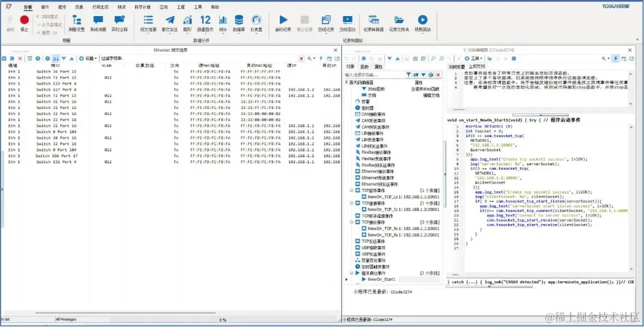Collapse the TCP连接事件 tree node
This screenshot has width=644, height=327.
[x=352, y=203]
